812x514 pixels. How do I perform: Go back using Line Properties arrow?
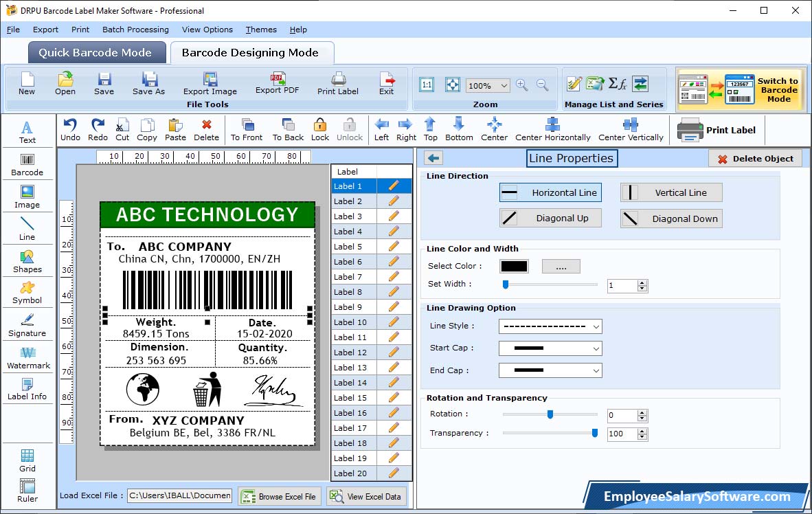[x=433, y=158]
